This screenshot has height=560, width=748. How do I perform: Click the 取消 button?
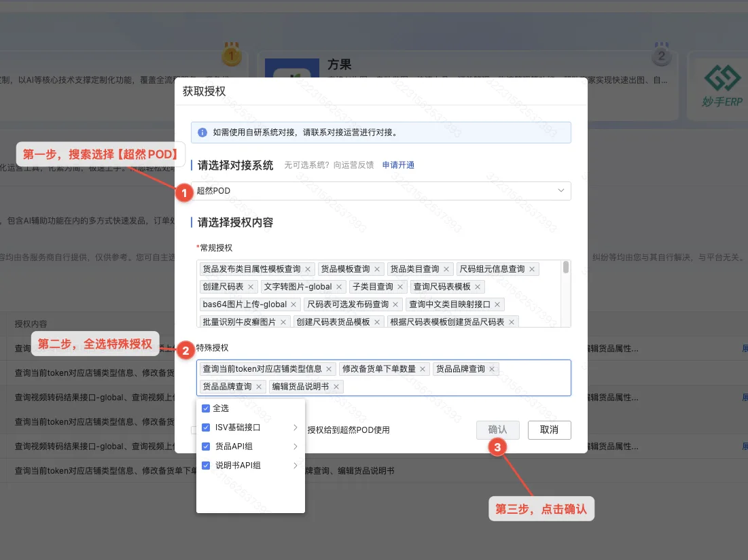pyautogui.click(x=549, y=430)
